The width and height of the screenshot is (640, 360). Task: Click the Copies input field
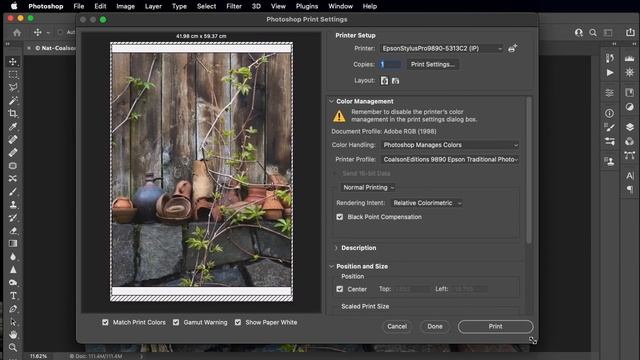tap(390, 64)
